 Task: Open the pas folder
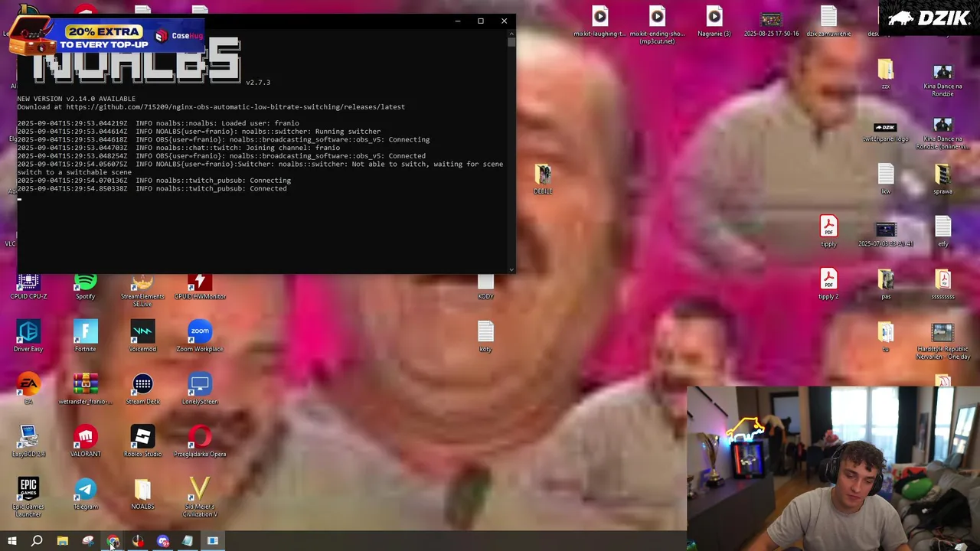click(886, 283)
